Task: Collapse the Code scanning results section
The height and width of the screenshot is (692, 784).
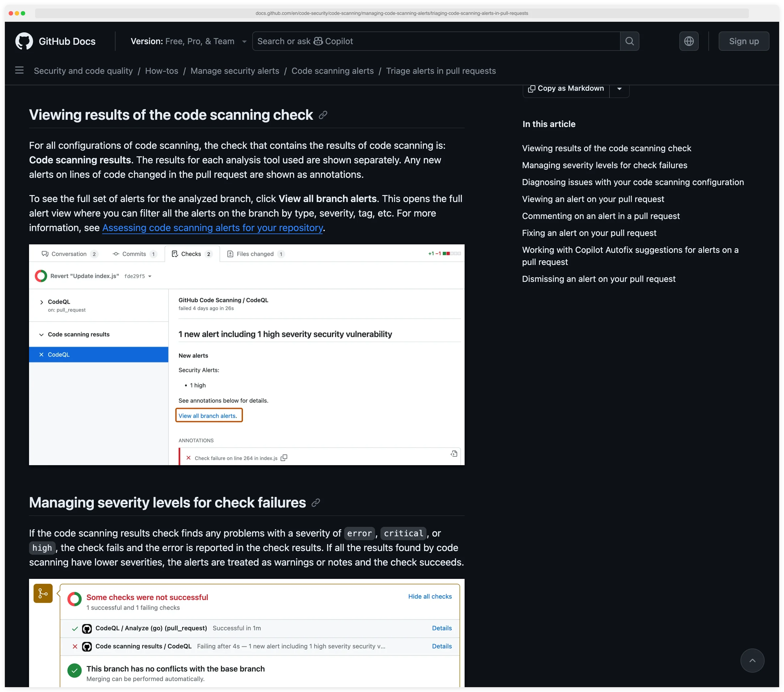Action: 41,334
